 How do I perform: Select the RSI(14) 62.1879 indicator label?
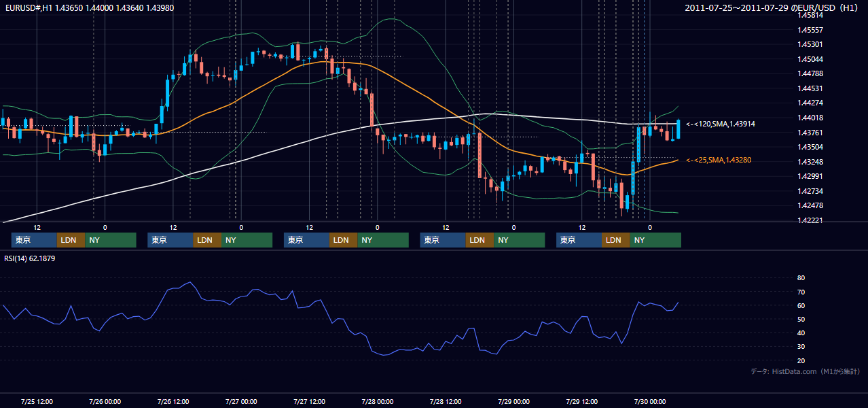point(29,258)
